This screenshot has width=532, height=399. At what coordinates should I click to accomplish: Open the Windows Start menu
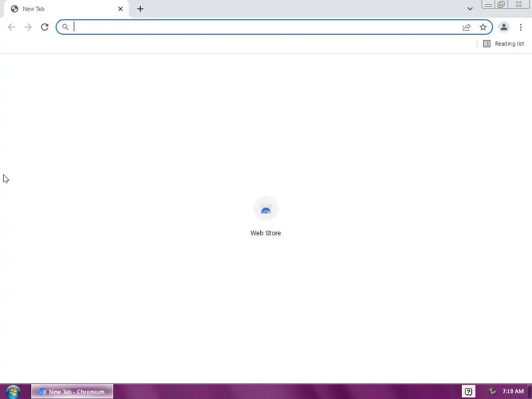[x=13, y=392]
